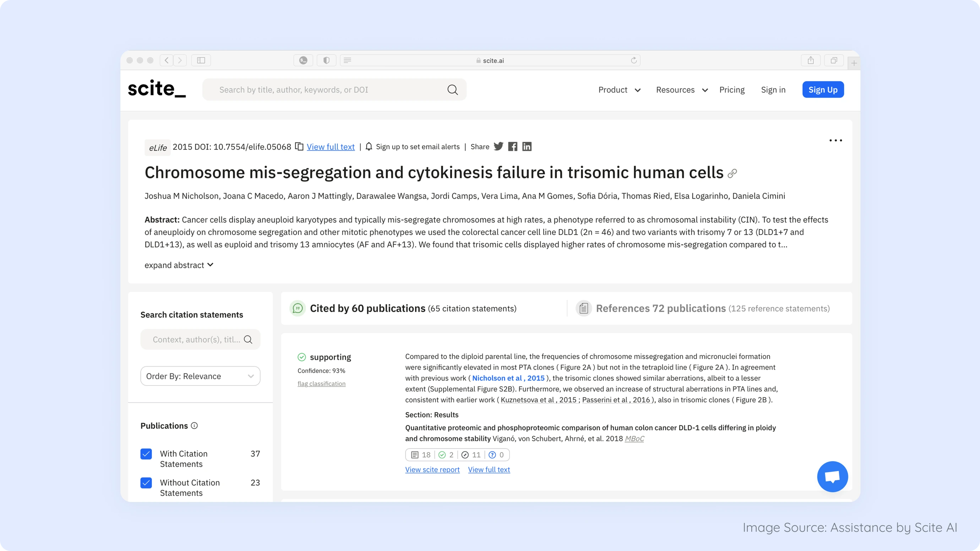Click the link icon beside article title
The height and width of the screenshot is (551, 980).
pyautogui.click(x=732, y=173)
